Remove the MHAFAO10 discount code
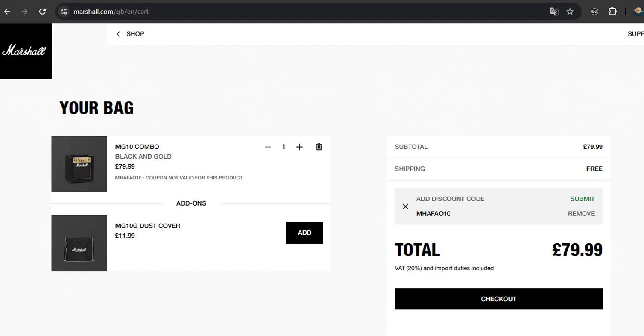This screenshot has width=644, height=336. tap(581, 214)
